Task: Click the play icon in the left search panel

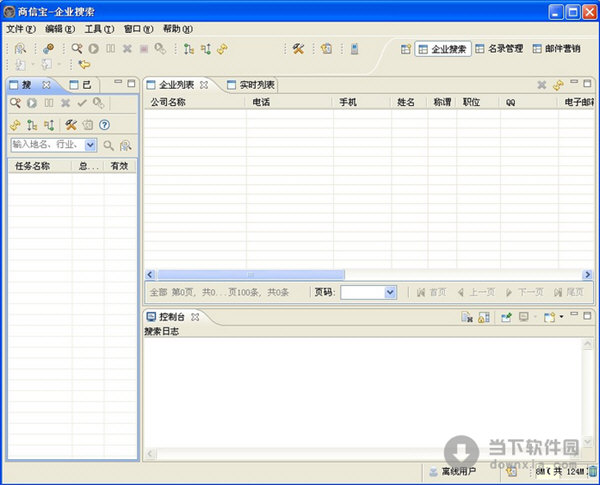Action: click(x=32, y=103)
